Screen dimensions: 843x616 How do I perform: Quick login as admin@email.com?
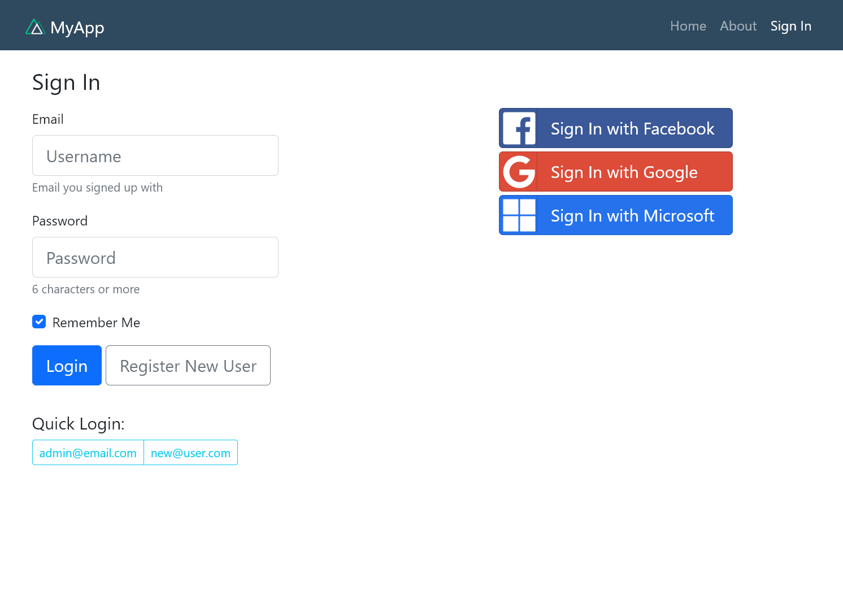88,453
